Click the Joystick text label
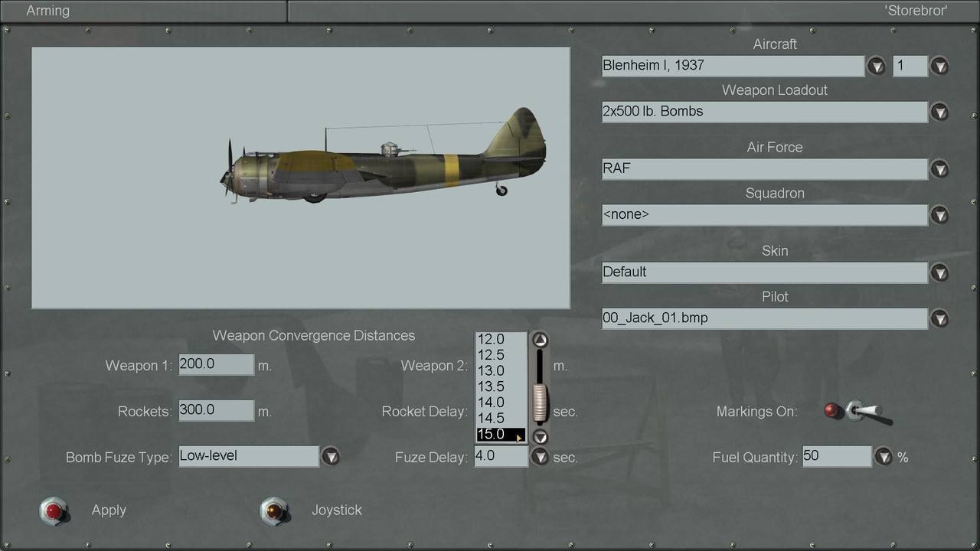Viewport: 980px width, 551px height. point(337,510)
